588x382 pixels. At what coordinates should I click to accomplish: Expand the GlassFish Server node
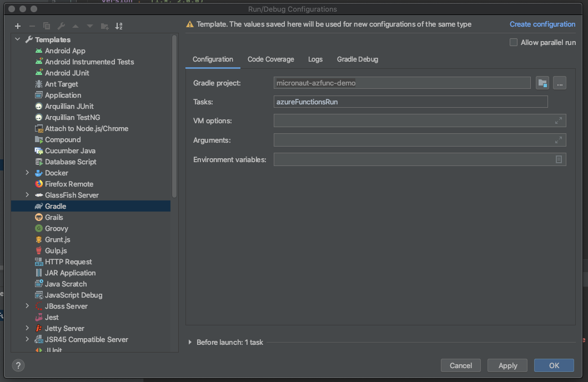point(27,195)
